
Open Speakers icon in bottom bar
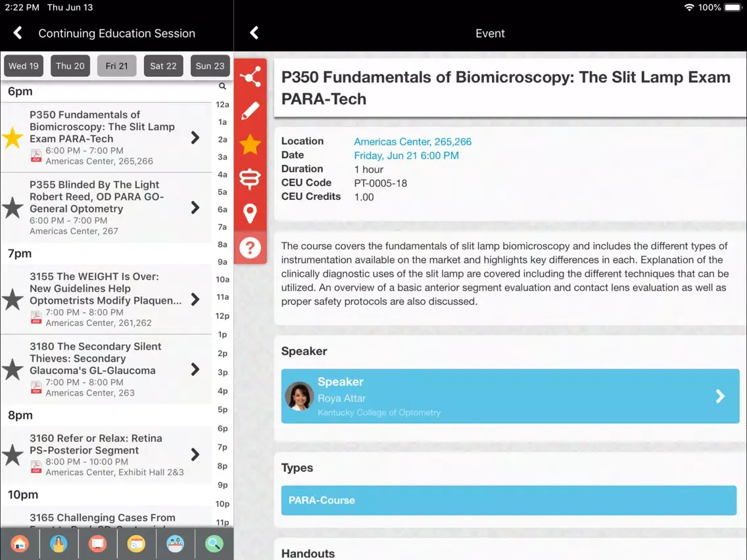pos(59,544)
